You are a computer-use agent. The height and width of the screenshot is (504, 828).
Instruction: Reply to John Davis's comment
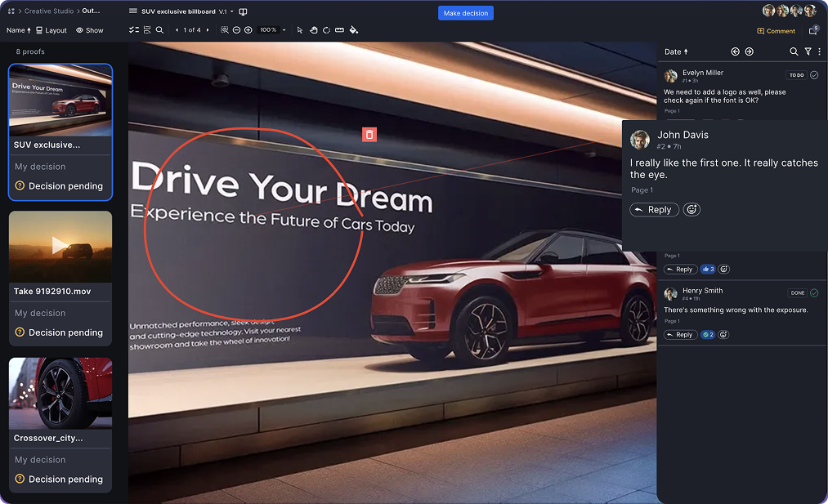[654, 209]
